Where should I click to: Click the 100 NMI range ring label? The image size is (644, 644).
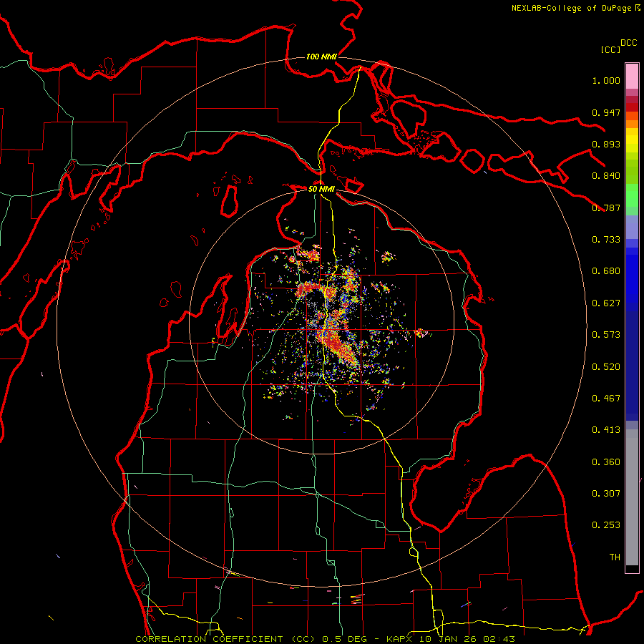(321, 57)
